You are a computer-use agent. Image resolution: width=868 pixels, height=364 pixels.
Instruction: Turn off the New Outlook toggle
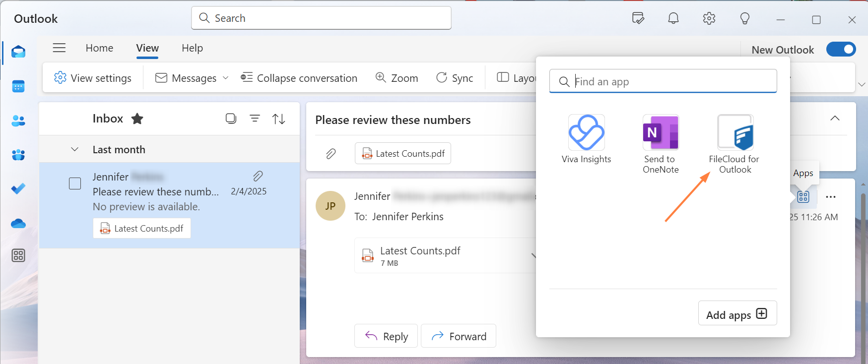click(x=841, y=49)
